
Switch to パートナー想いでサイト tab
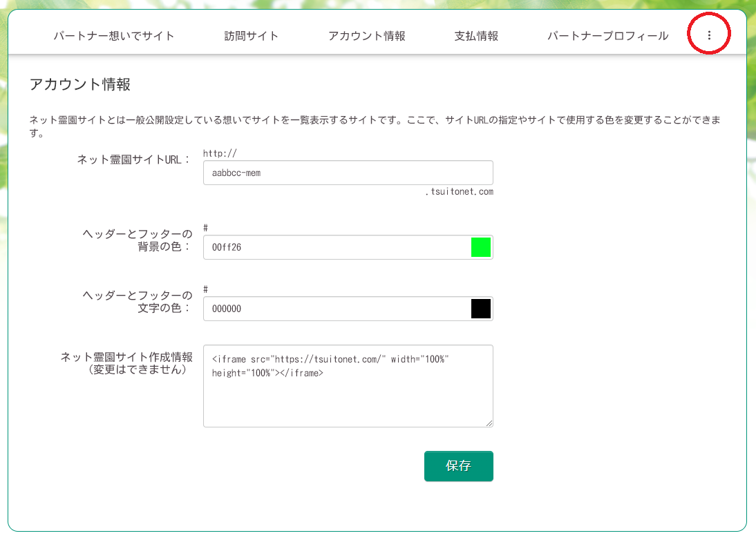pyautogui.click(x=114, y=36)
